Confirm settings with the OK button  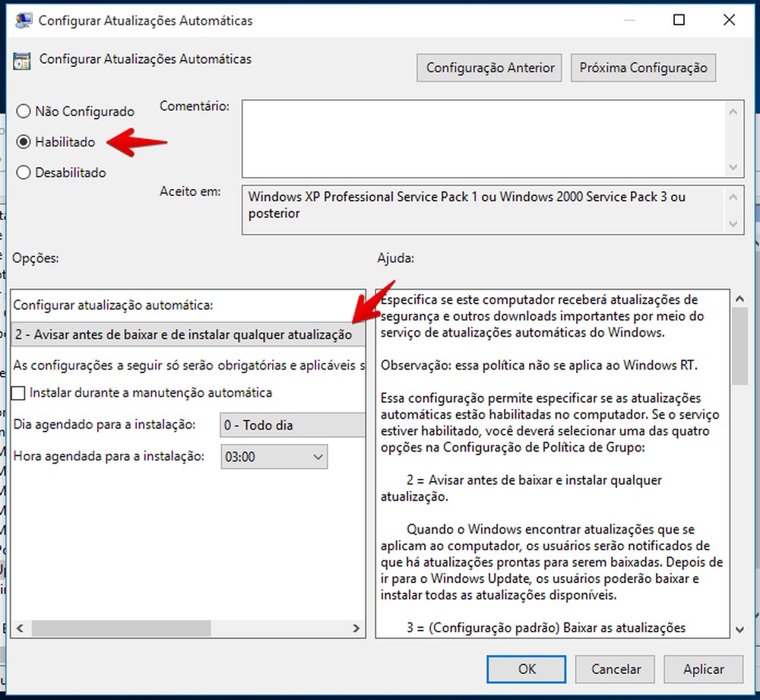(527, 669)
